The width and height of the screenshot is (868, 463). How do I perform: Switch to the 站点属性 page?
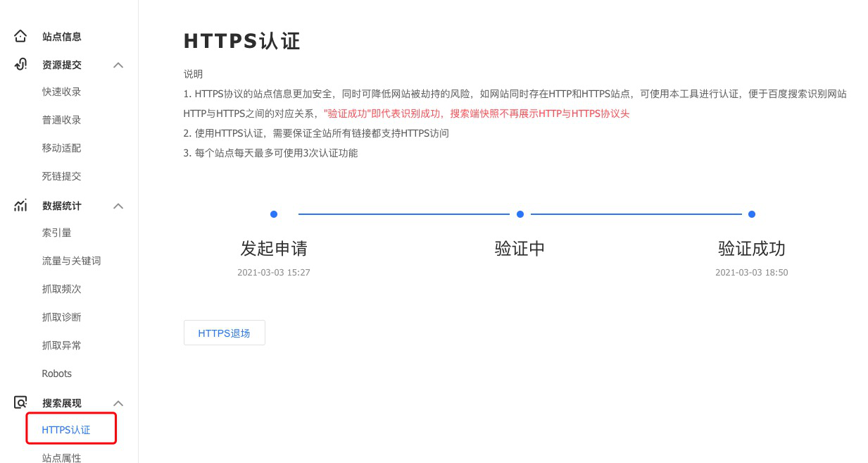tap(61, 457)
